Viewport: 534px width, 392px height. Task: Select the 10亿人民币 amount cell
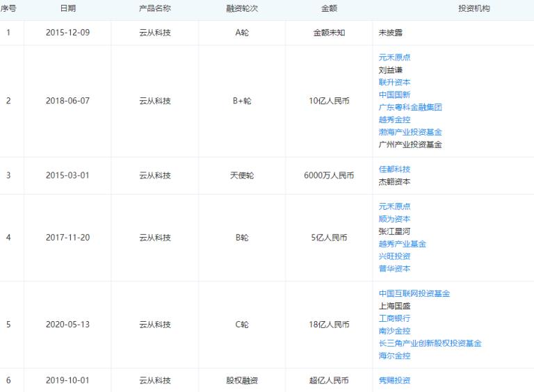329,101
